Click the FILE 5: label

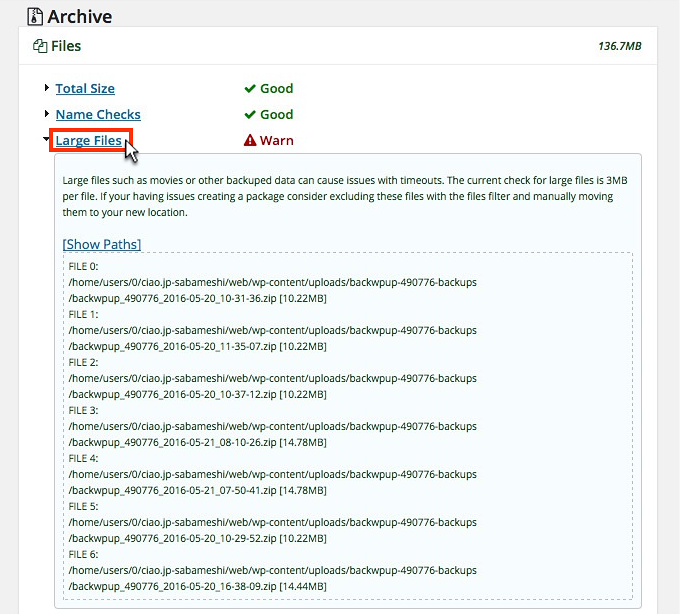[83, 506]
